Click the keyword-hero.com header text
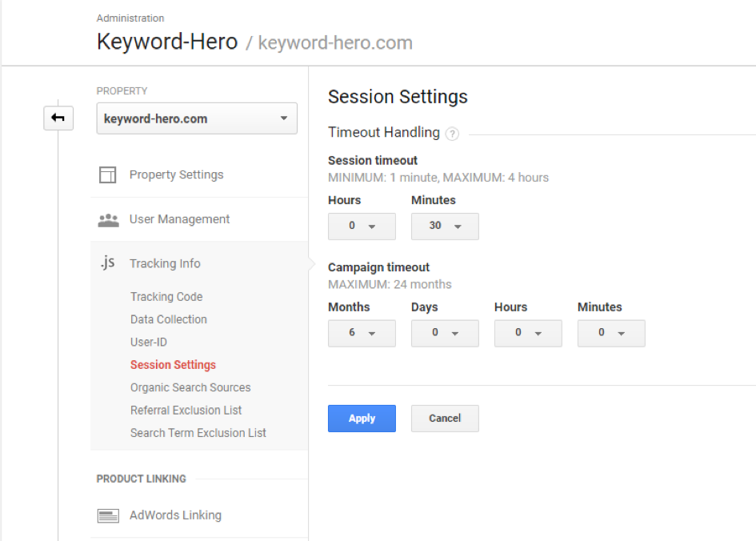Image resolution: width=756 pixels, height=541 pixels. 335,43
